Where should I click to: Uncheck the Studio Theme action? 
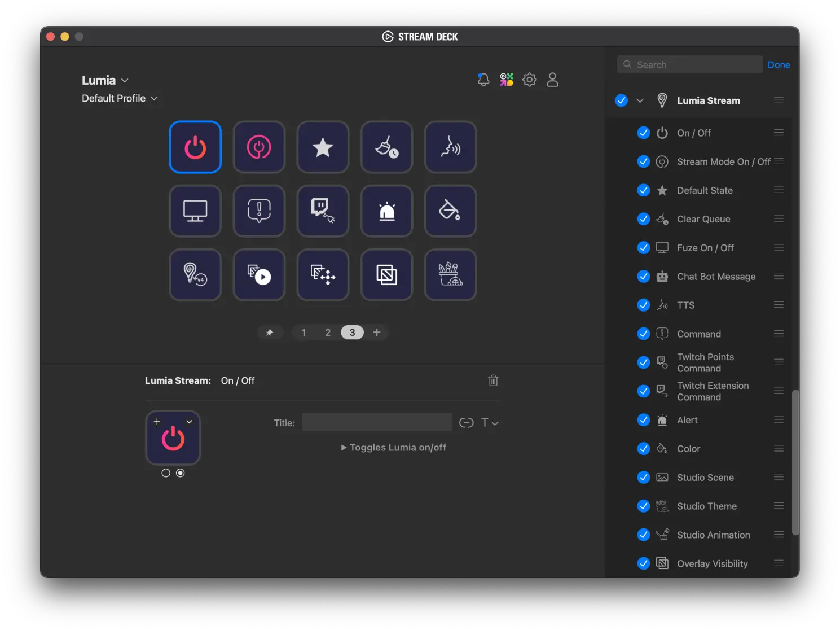pos(643,506)
